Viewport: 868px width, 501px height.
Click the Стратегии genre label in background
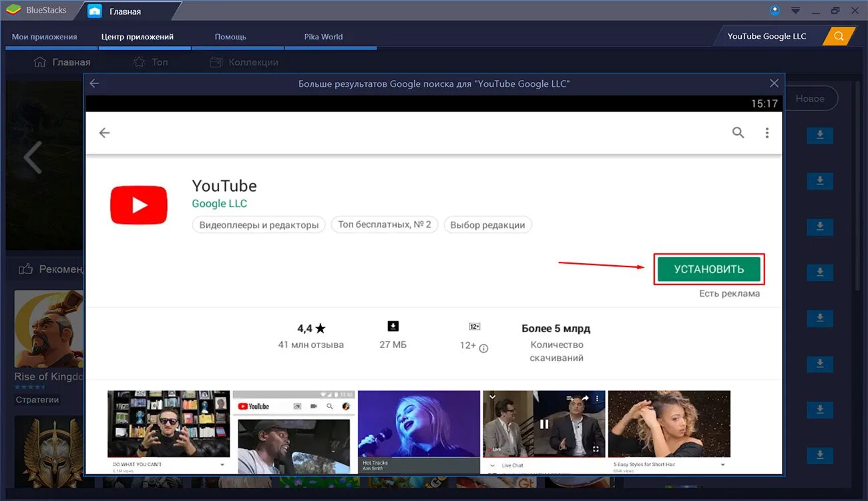pos(37,400)
